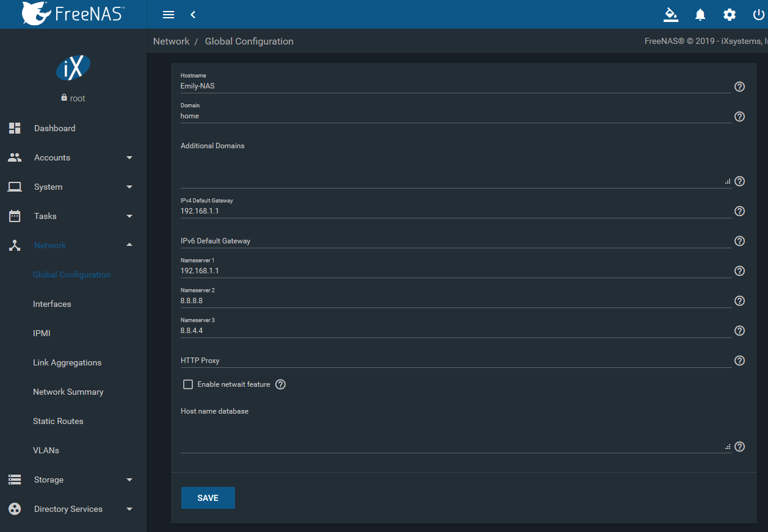Show help for Nameserver 1
Image resolution: width=768 pixels, height=532 pixels.
tap(739, 271)
